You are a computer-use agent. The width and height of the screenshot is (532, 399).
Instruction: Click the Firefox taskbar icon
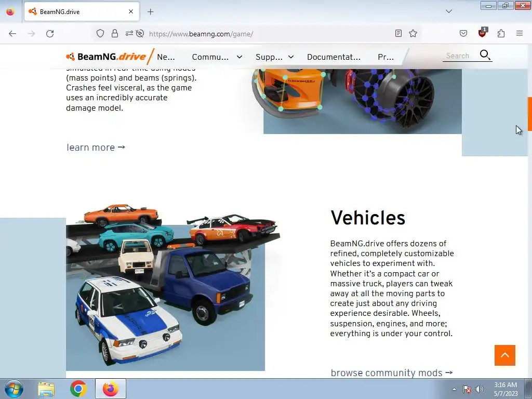point(111,389)
